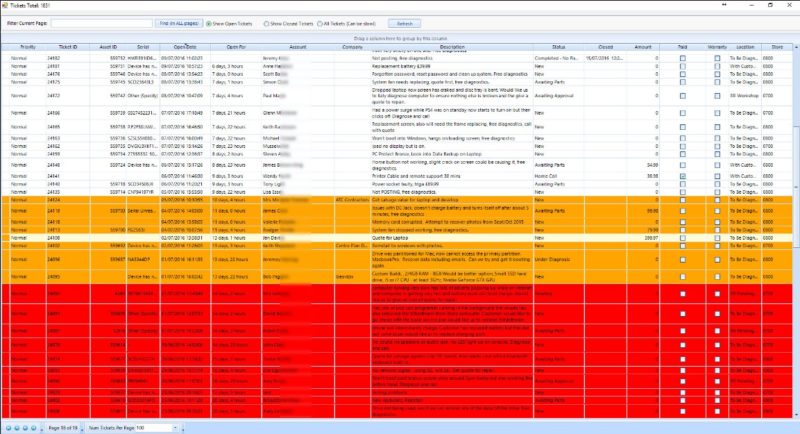Viewport: 800px width, 434px height.
Task: Sort by the Location column header
Action: 745,47
